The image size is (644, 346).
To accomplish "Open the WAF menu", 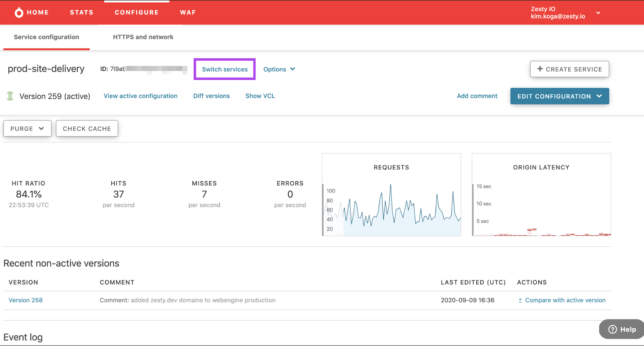I will pos(188,12).
